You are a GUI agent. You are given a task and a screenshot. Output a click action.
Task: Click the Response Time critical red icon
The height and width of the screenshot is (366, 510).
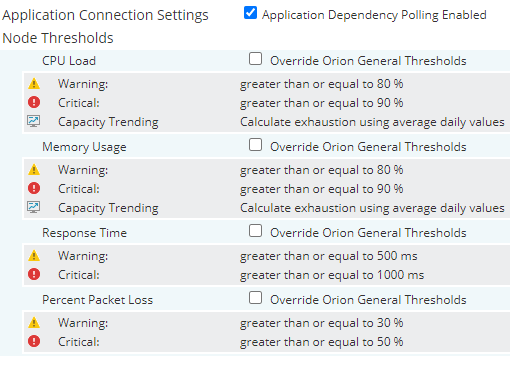coord(34,274)
